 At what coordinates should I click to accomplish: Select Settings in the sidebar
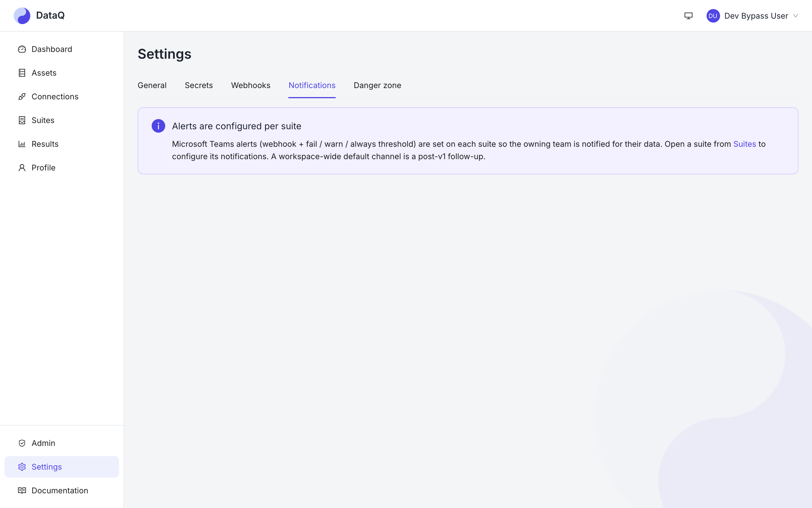tap(62, 467)
